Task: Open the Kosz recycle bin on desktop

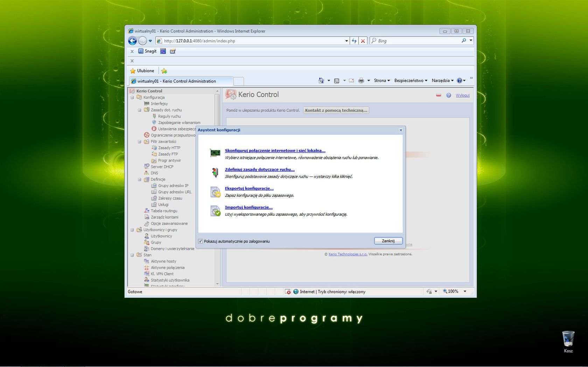Action: tap(568, 342)
